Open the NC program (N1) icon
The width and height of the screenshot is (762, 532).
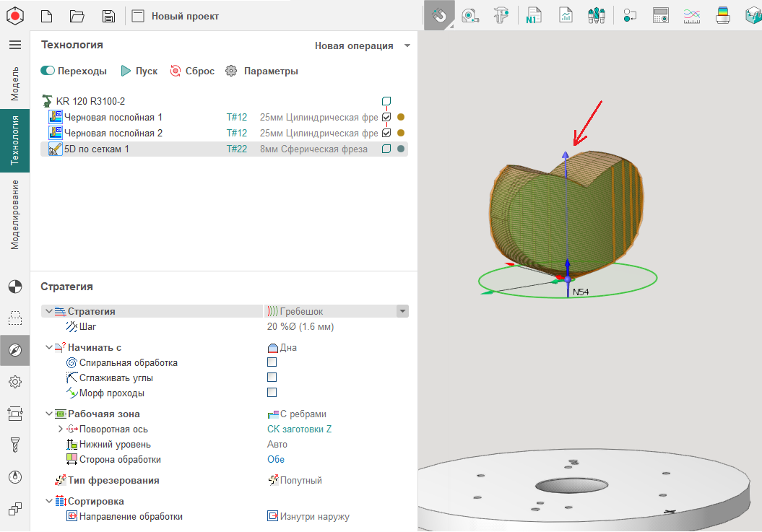(x=534, y=15)
